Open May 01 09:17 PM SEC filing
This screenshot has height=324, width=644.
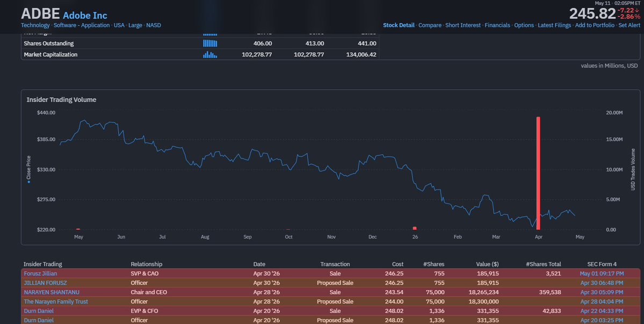point(602,273)
